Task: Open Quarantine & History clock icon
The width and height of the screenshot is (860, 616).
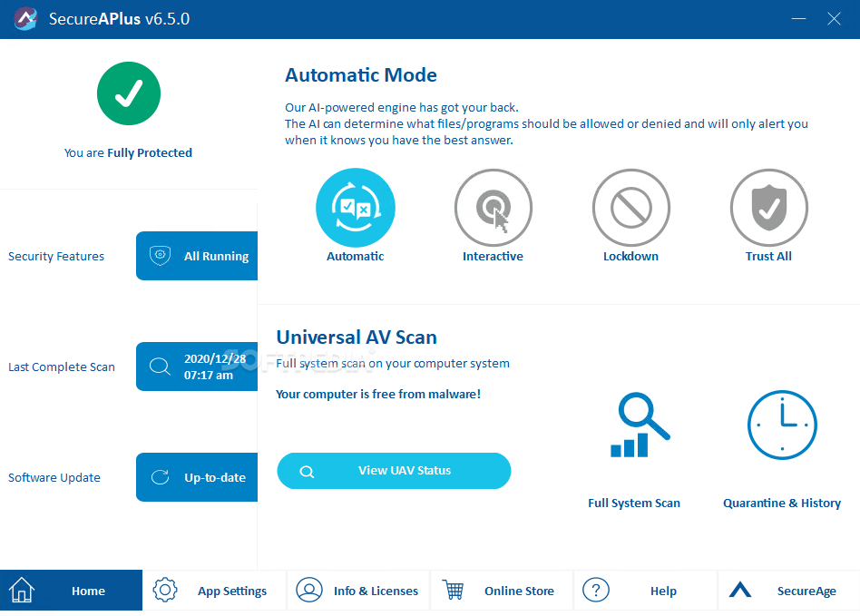Action: click(782, 425)
